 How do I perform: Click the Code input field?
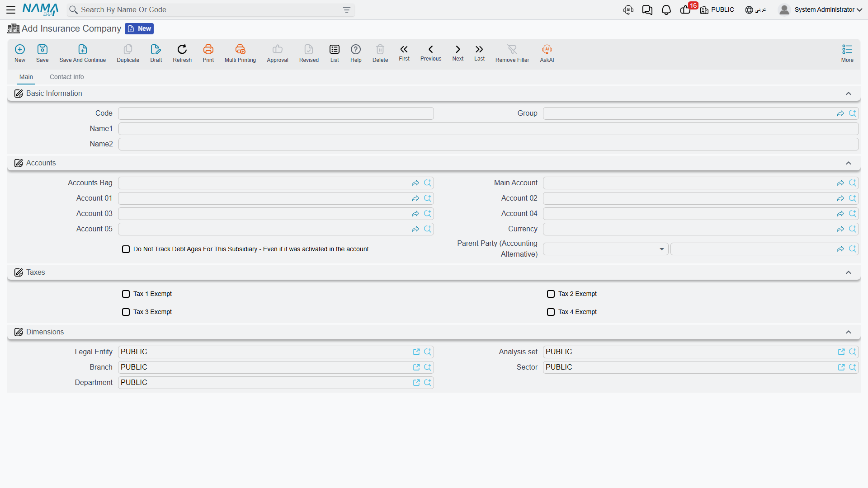276,113
